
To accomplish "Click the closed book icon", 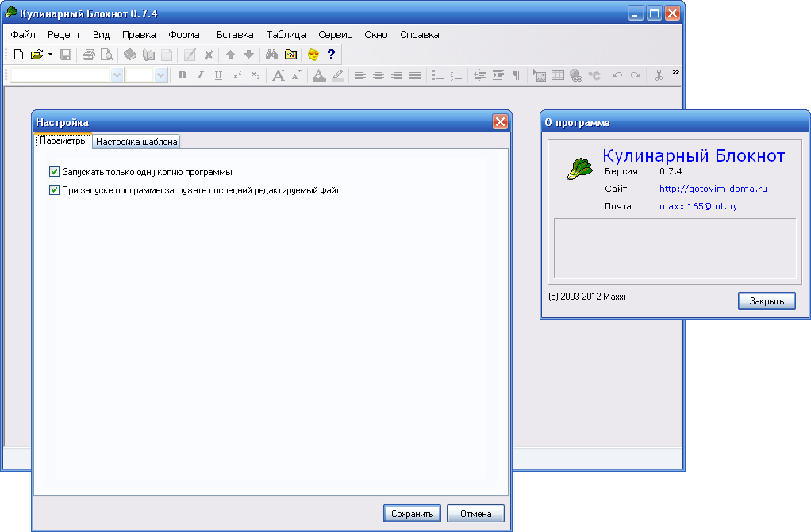I will pos(130,54).
